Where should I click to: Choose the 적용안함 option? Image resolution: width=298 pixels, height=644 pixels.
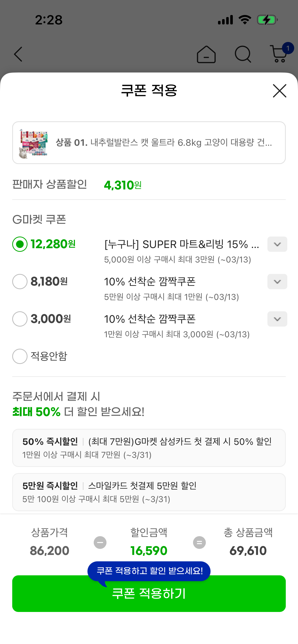tap(20, 356)
